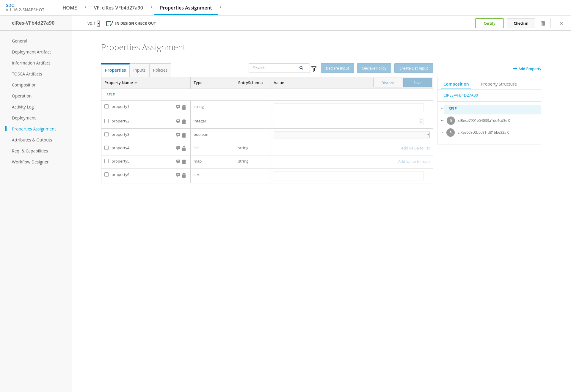The height and width of the screenshot is (392, 571).
Task: Click the trash icon for property5
Action: pos(184,162)
